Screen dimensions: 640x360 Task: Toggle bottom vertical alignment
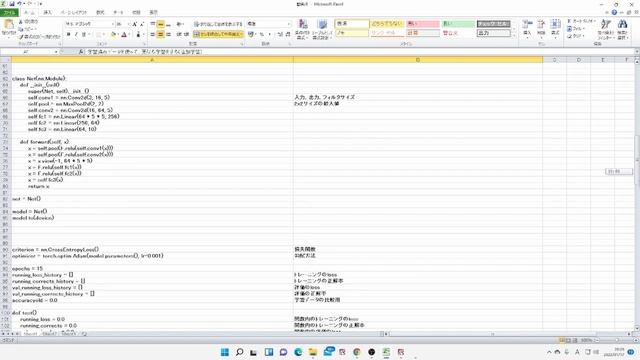tap(168, 24)
